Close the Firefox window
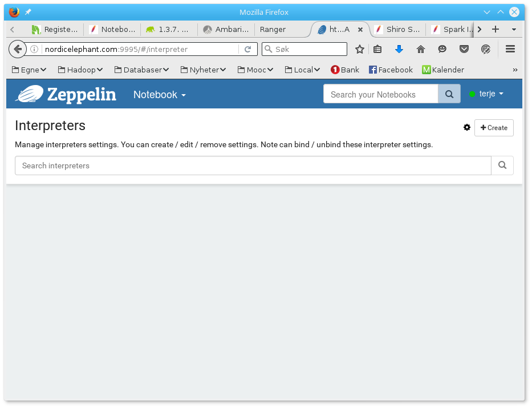The image size is (532, 408). [514, 12]
